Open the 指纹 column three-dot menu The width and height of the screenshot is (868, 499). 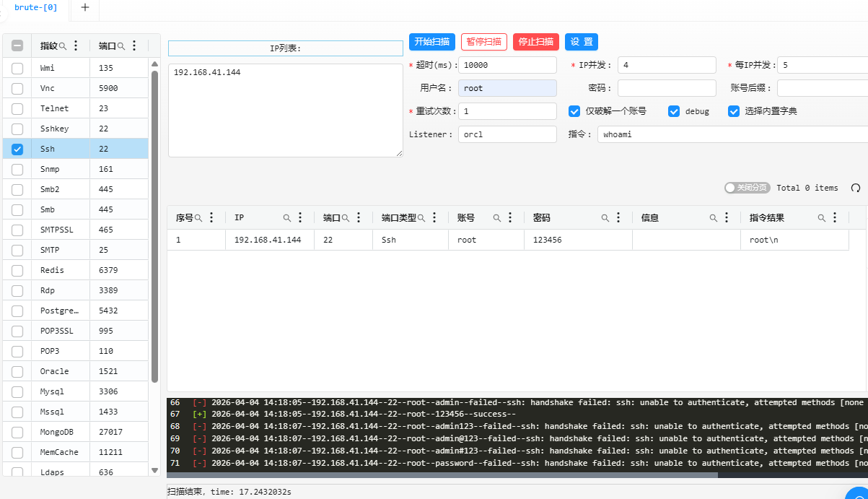pyautogui.click(x=76, y=45)
